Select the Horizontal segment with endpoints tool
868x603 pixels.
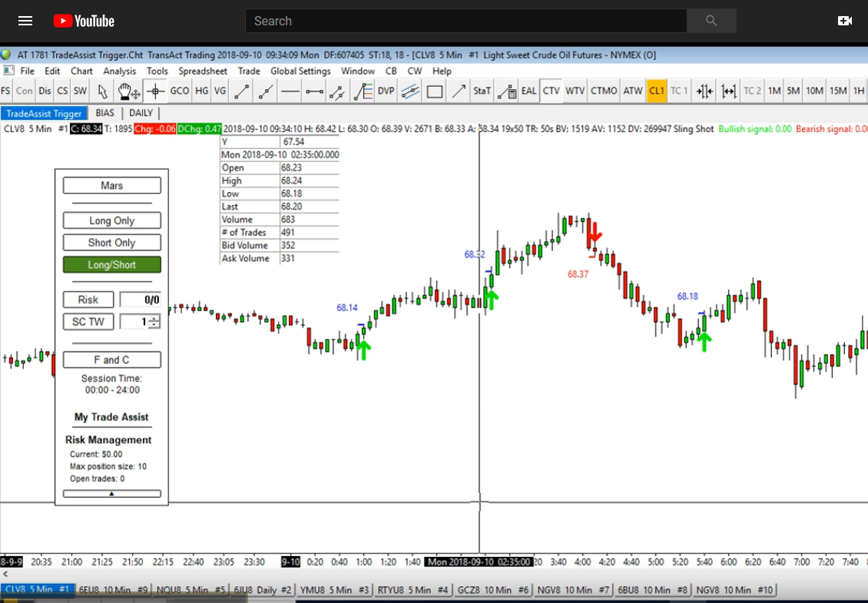[x=314, y=91]
